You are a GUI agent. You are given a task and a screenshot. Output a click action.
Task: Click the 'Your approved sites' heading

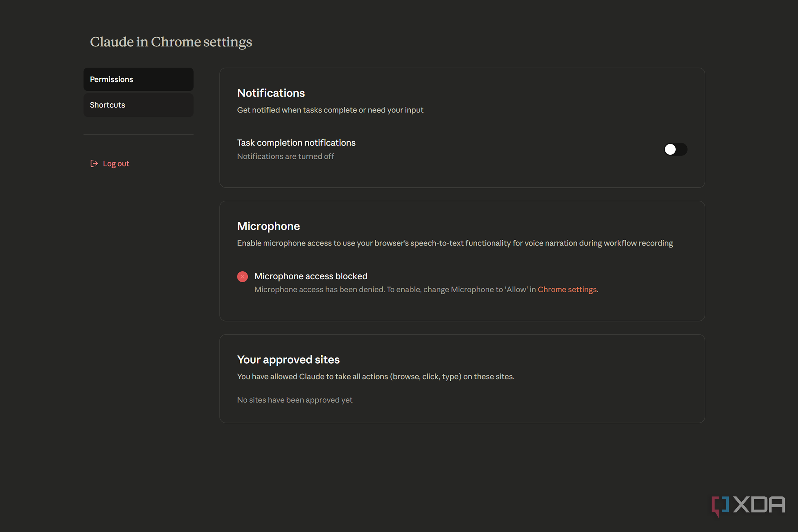click(x=288, y=359)
